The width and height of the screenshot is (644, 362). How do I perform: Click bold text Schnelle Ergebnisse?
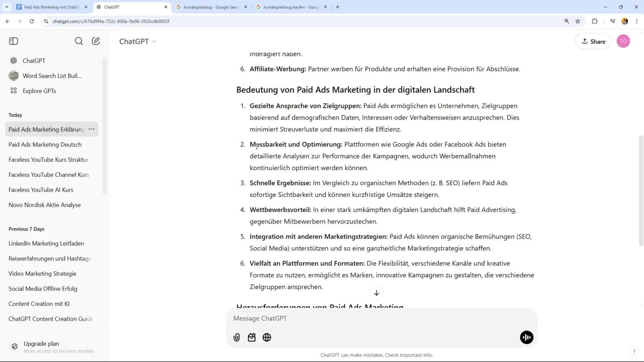point(280,183)
